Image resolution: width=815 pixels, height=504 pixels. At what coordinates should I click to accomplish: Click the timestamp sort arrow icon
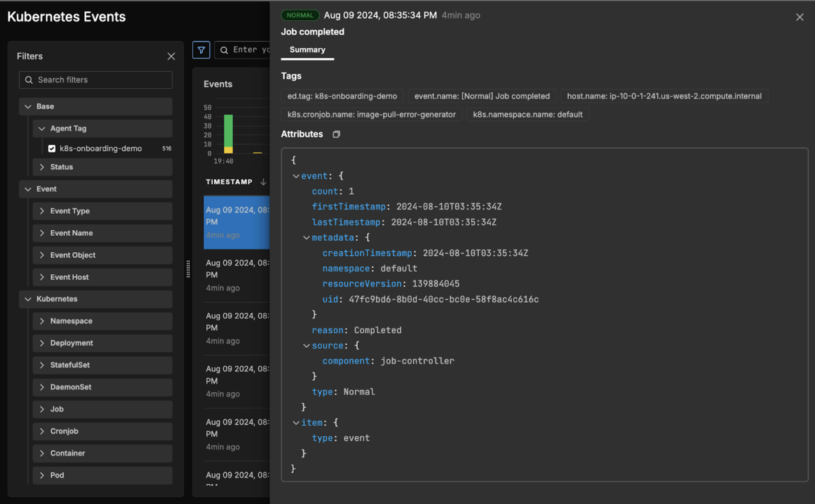coord(263,182)
